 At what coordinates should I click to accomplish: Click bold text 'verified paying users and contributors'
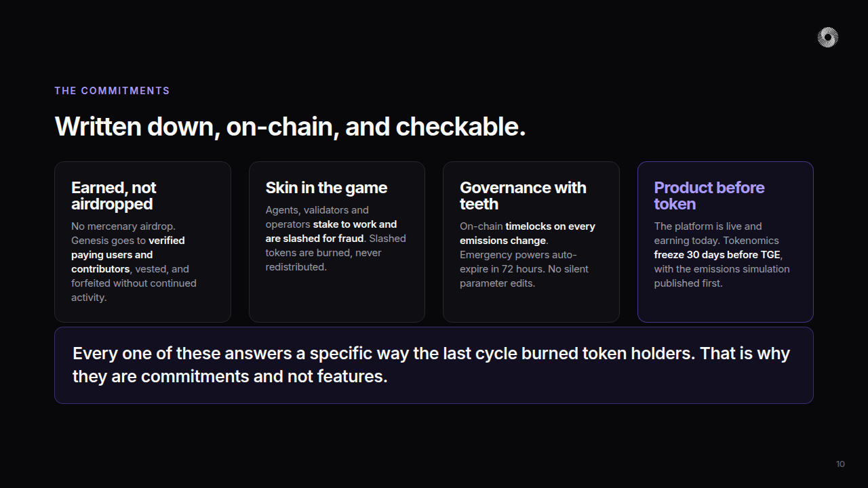127,255
